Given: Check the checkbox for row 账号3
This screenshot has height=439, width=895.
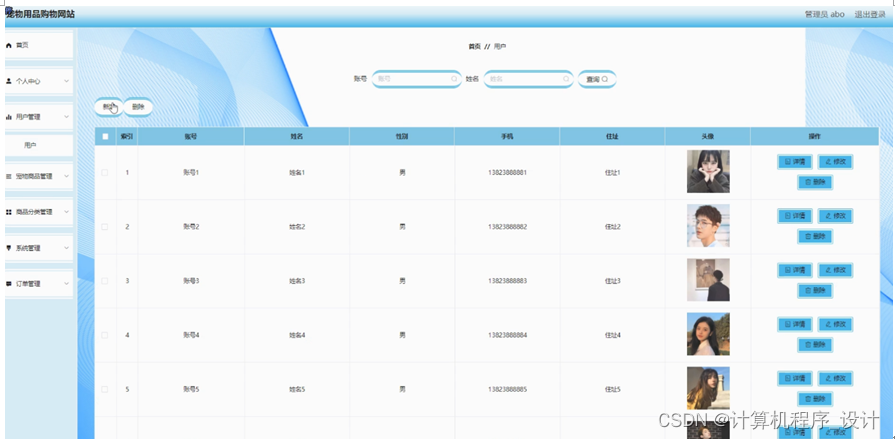Looking at the screenshot, I should click(x=104, y=281).
